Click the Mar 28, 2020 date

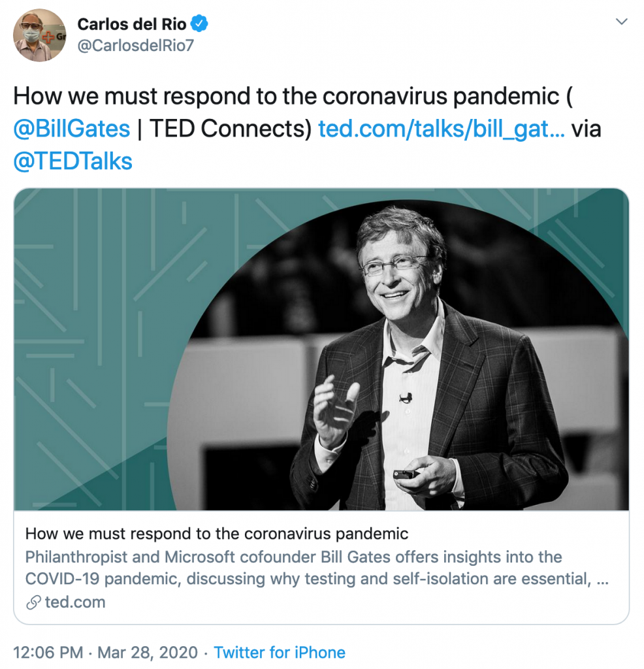(148, 653)
